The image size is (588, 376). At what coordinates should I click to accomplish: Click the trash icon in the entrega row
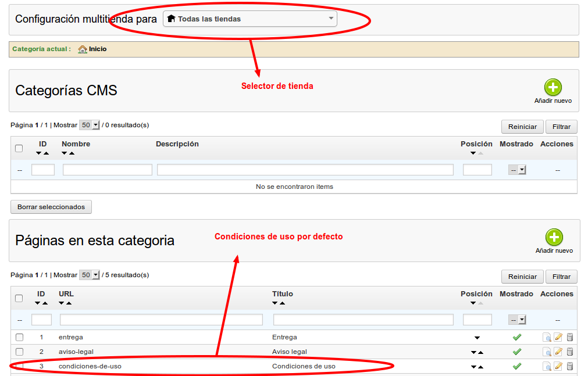coord(570,337)
